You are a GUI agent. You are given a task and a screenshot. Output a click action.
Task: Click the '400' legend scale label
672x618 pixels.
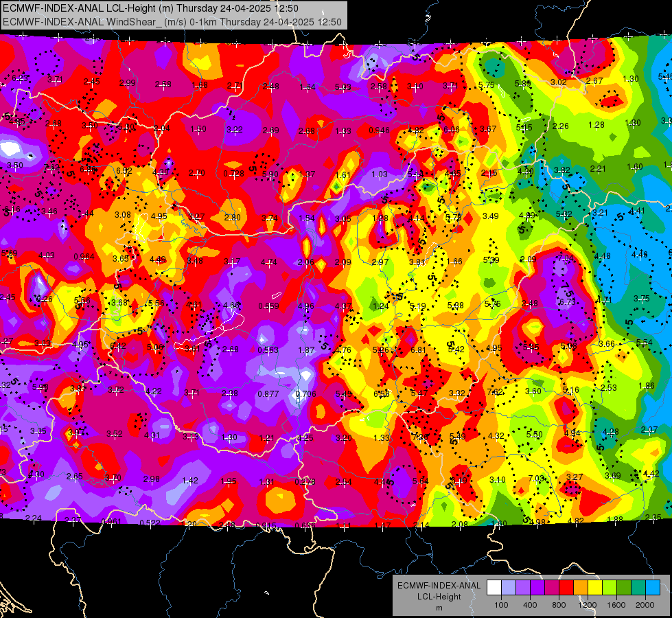[x=530, y=605]
